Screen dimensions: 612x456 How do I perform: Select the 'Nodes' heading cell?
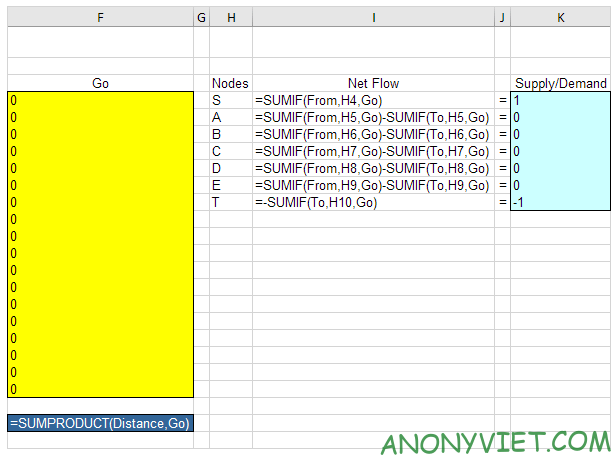(x=231, y=84)
